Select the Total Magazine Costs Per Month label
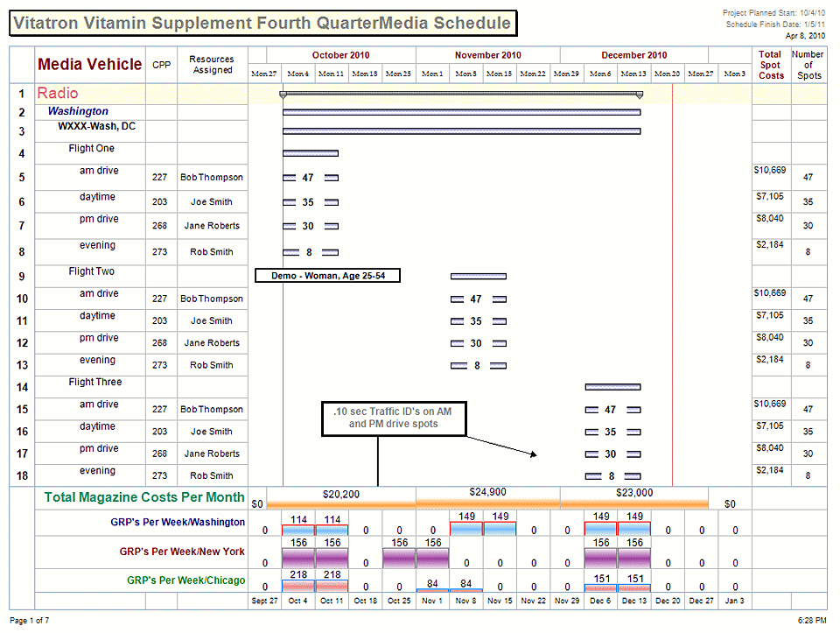This screenshot has height=633, width=840. coord(144,498)
